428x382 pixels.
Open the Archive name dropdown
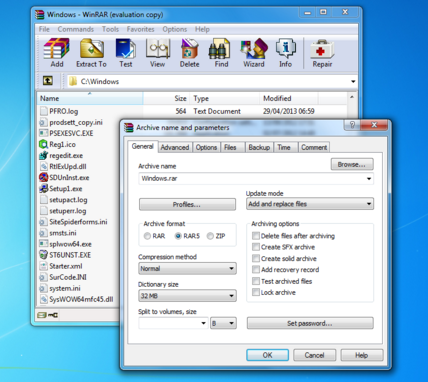(369, 179)
